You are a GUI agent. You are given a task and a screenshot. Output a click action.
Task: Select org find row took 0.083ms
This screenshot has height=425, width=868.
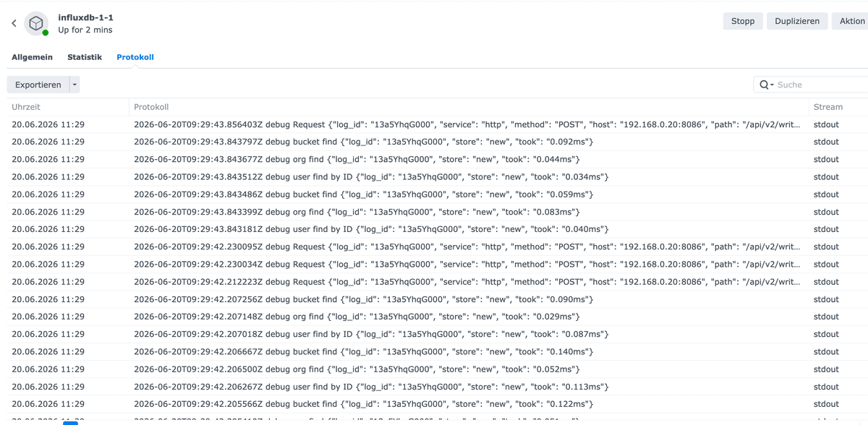pyautogui.click(x=437, y=212)
